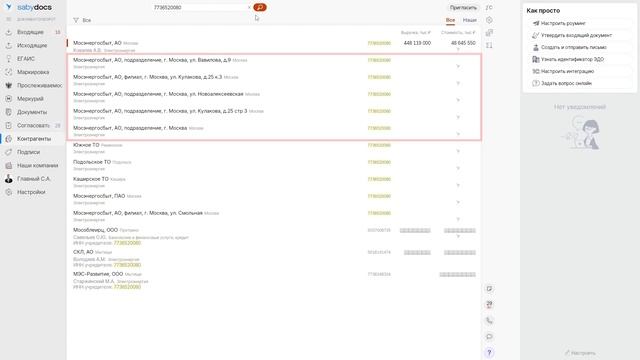Click the Все filter label beside the funnel
This screenshot has width=640, height=360.
pyautogui.click(x=87, y=20)
